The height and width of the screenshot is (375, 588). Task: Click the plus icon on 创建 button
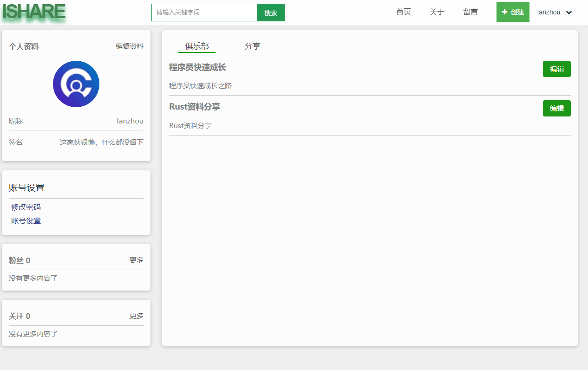click(x=504, y=12)
